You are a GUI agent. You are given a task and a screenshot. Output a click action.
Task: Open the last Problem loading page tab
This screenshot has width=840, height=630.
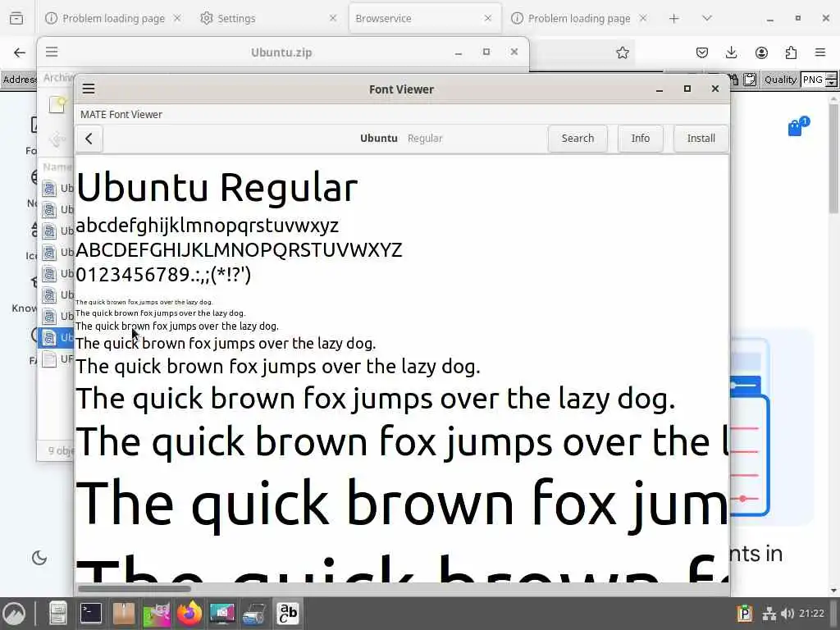(579, 18)
